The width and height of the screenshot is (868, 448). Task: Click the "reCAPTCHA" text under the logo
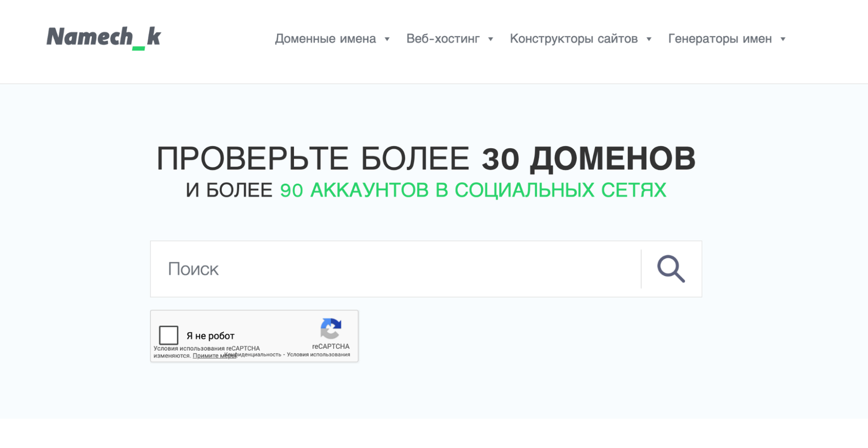point(330,346)
